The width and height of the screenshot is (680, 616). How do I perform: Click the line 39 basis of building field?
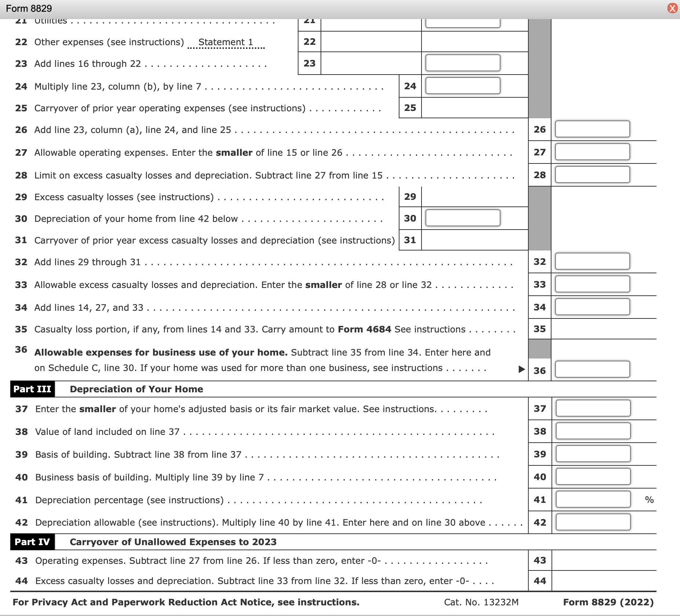coord(593,454)
